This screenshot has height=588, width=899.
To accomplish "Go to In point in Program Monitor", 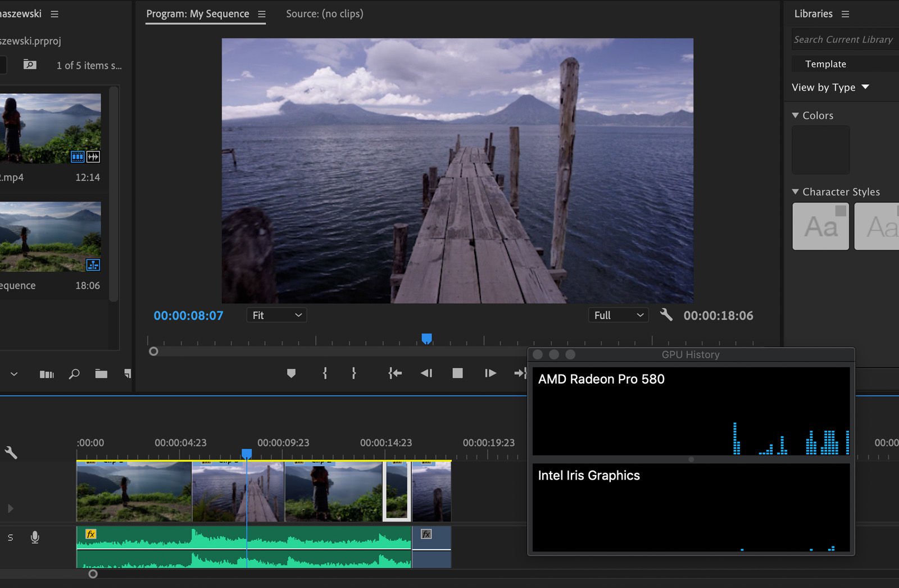I will (x=395, y=373).
